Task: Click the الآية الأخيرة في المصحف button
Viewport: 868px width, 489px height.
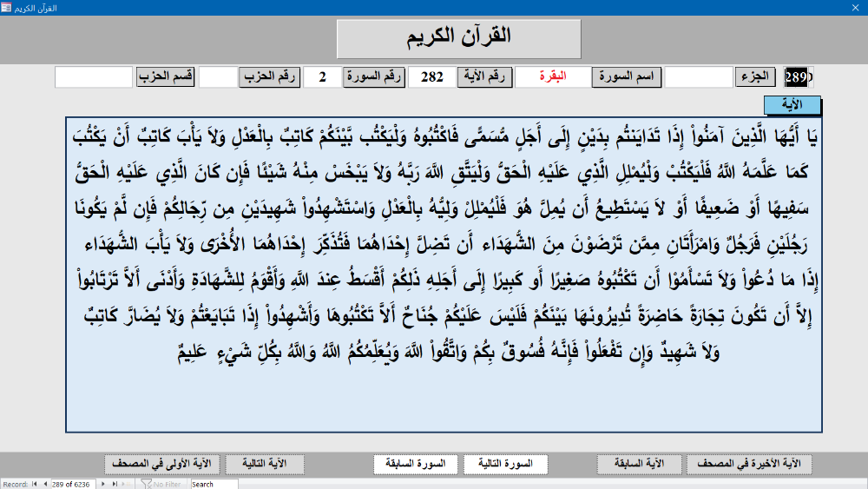Action: [749, 464]
